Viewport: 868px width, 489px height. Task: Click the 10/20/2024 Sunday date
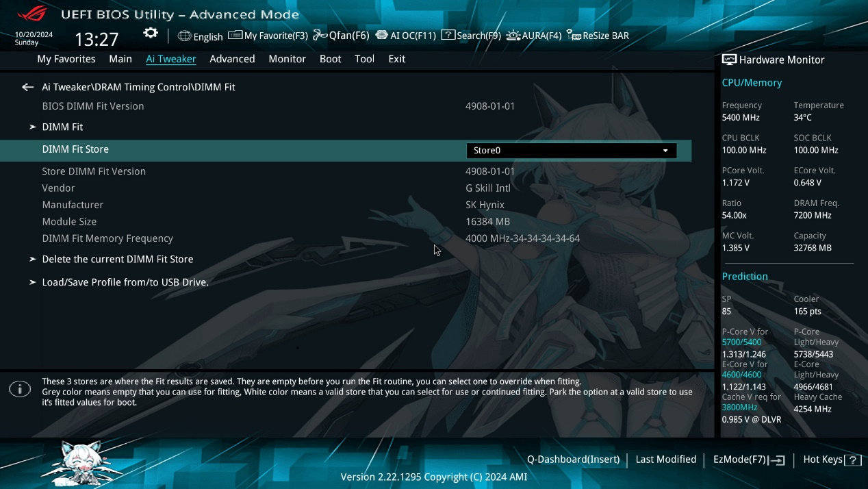[x=34, y=38]
